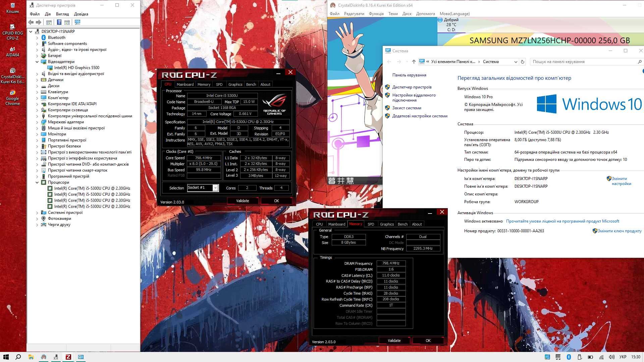Open the Теми menu in CrystalDiskInfo

pos(393,14)
